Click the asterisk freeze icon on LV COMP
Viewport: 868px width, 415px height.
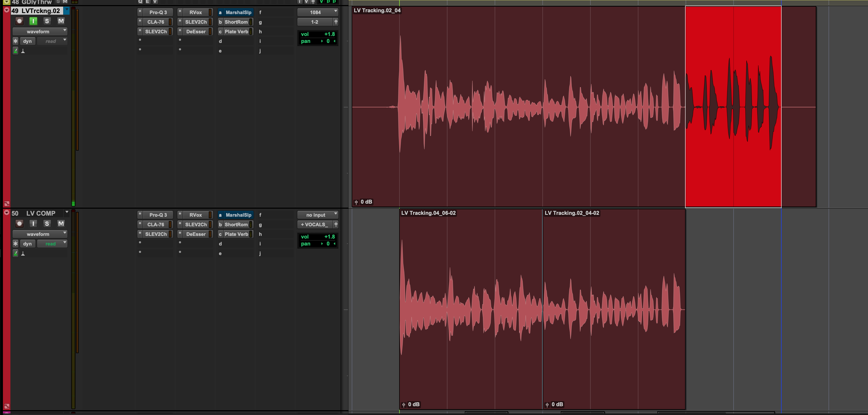pyautogui.click(x=15, y=244)
